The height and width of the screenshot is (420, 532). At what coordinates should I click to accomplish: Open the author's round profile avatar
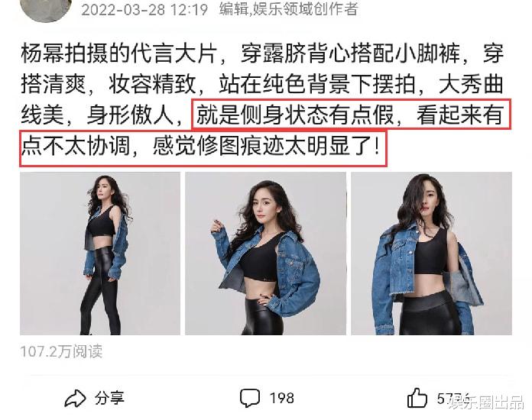coord(46,8)
